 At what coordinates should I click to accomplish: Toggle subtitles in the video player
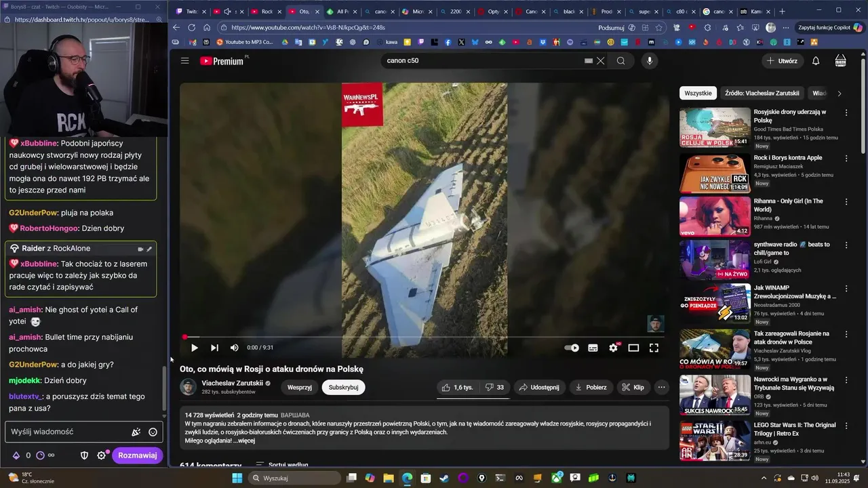tap(593, 348)
